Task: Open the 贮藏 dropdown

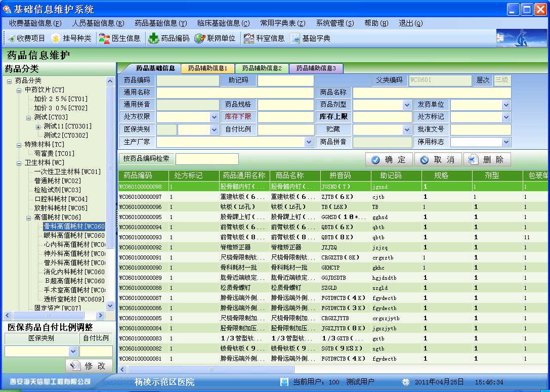Action: pyautogui.click(x=406, y=129)
